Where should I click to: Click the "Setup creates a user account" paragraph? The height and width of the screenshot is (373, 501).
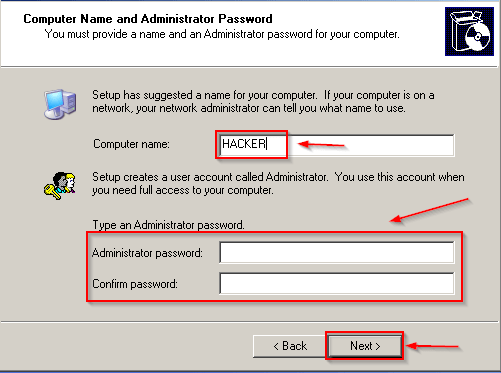point(278,183)
